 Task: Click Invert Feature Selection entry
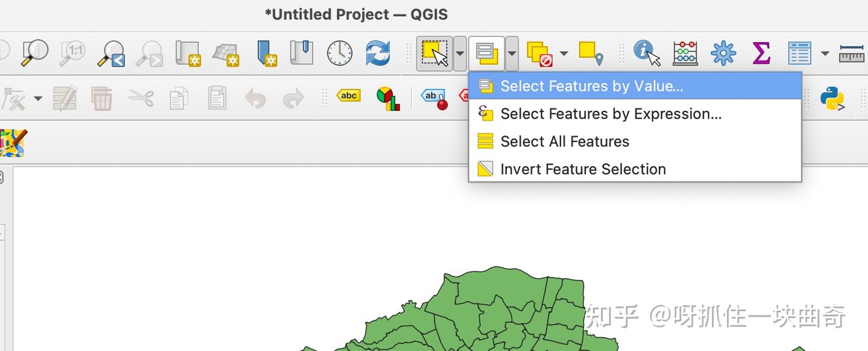tap(583, 169)
